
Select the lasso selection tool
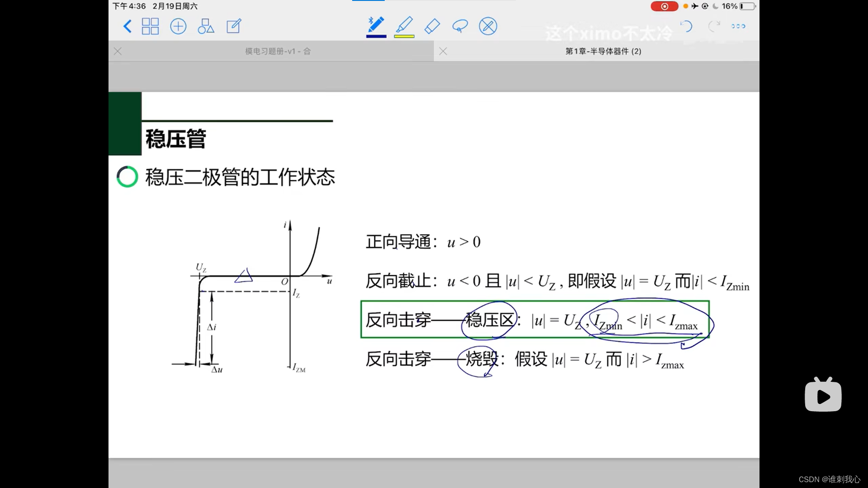[x=460, y=26]
